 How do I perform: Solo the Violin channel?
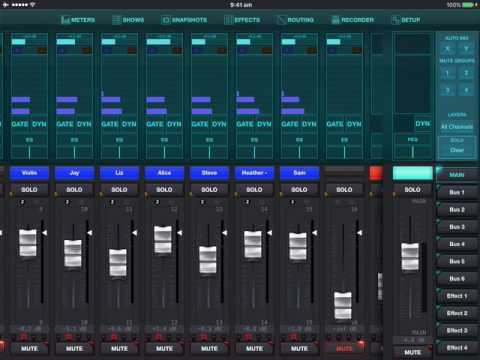(29, 189)
